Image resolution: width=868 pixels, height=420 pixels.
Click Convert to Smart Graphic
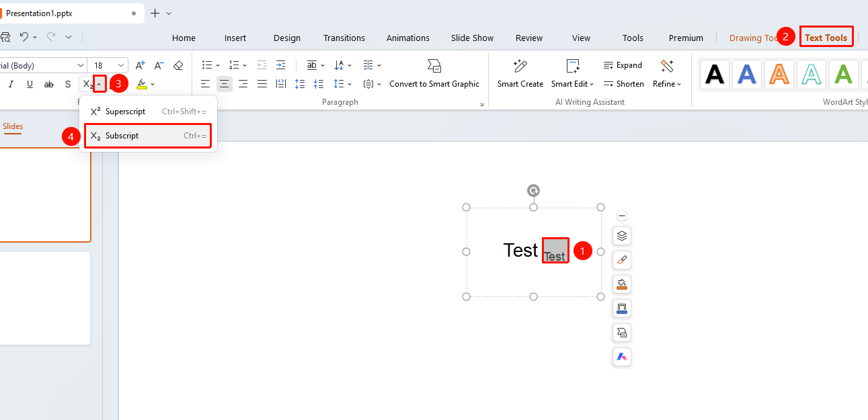(434, 74)
